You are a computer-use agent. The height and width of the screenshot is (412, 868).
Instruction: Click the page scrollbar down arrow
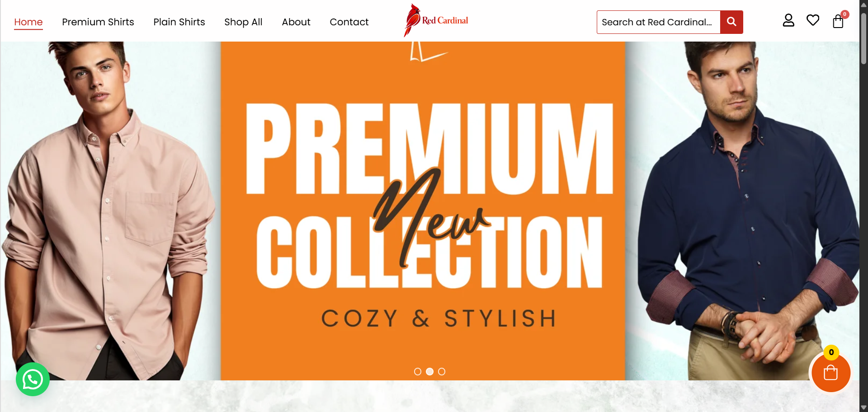[863, 407]
